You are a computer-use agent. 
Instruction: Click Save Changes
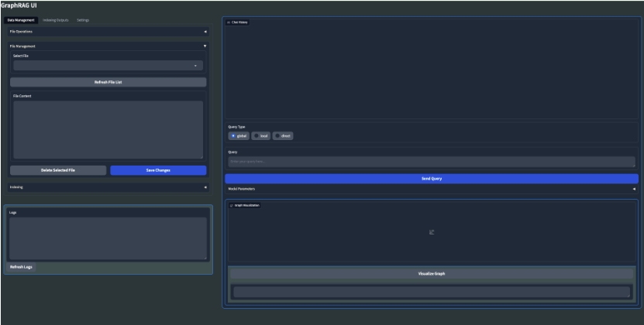click(158, 170)
